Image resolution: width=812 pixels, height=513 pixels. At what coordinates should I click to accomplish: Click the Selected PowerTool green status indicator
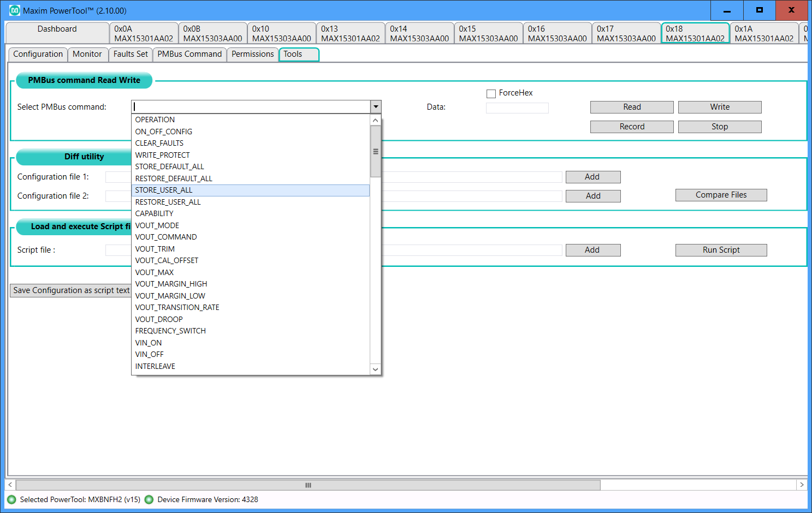(x=11, y=499)
